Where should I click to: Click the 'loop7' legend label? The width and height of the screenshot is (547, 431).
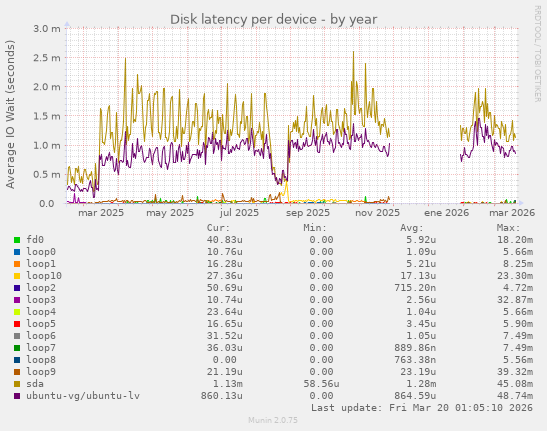pos(41,348)
